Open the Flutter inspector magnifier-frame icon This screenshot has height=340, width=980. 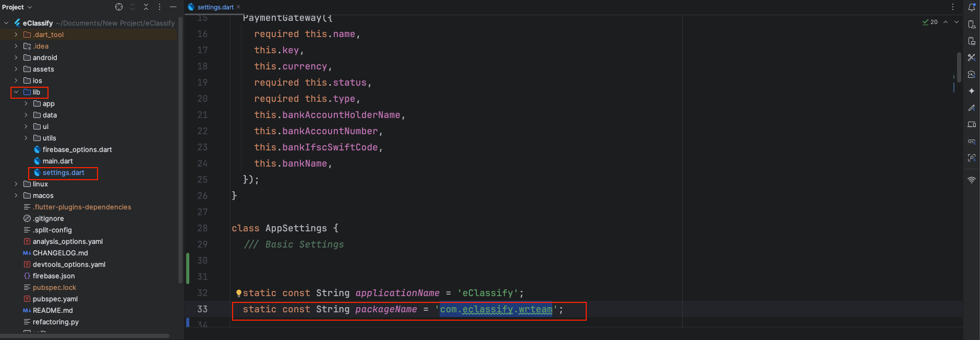[x=972, y=158]
